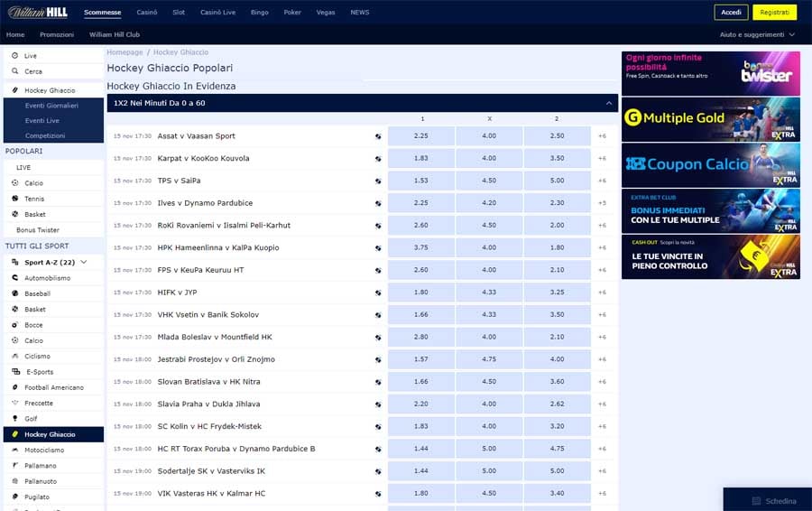Click the William Hill logo

[x=38, y=12]
